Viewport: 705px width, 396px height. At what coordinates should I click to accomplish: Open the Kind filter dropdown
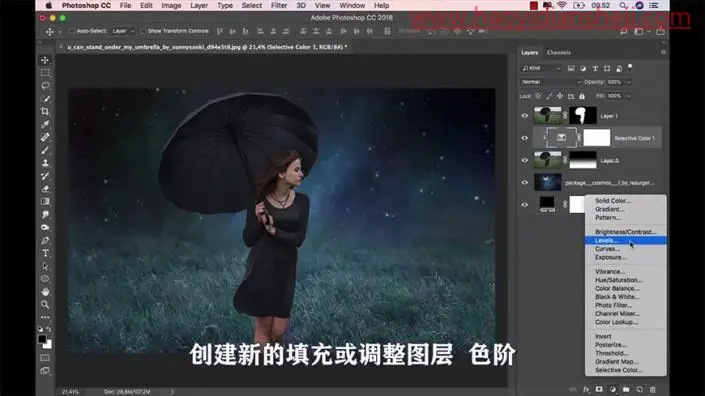pyautogui.click(x=541, y=68)
